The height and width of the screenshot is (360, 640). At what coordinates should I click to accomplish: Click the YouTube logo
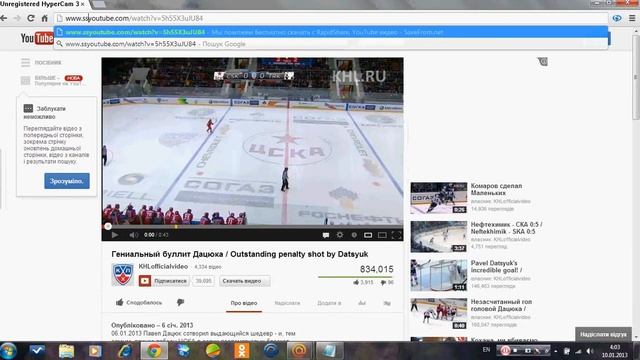(x=37, y=38)
